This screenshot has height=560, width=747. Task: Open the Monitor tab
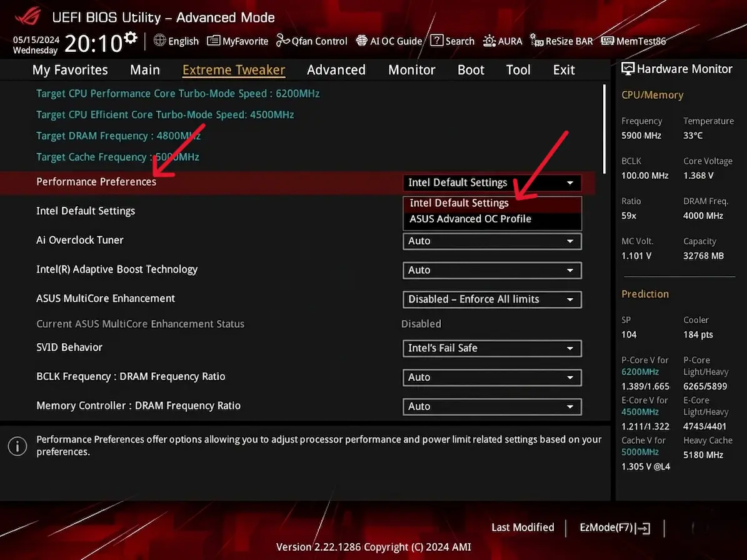[411, 70]
